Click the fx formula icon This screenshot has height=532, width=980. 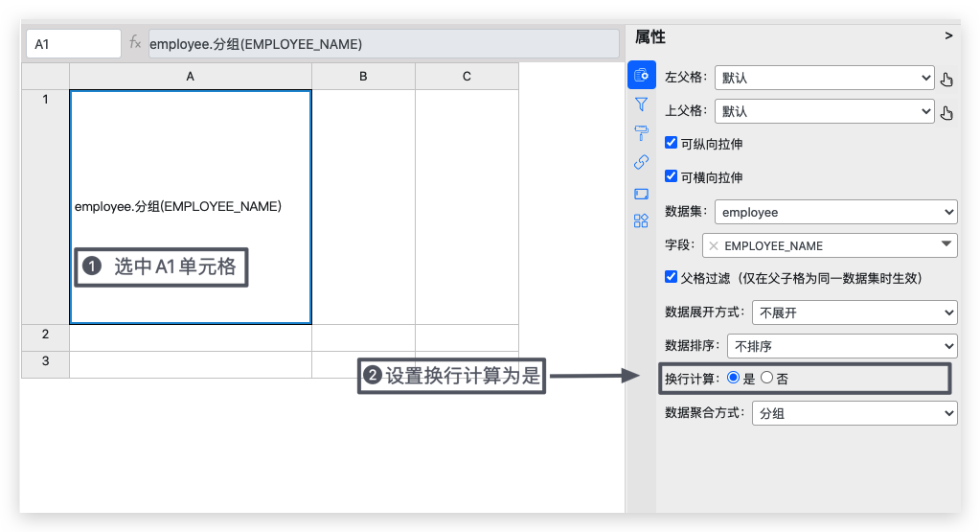135,42
